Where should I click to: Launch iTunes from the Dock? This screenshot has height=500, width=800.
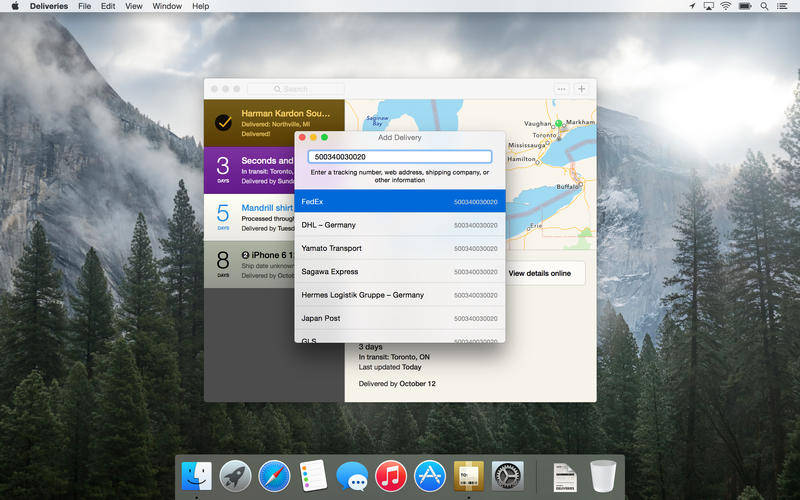(391, 476)
